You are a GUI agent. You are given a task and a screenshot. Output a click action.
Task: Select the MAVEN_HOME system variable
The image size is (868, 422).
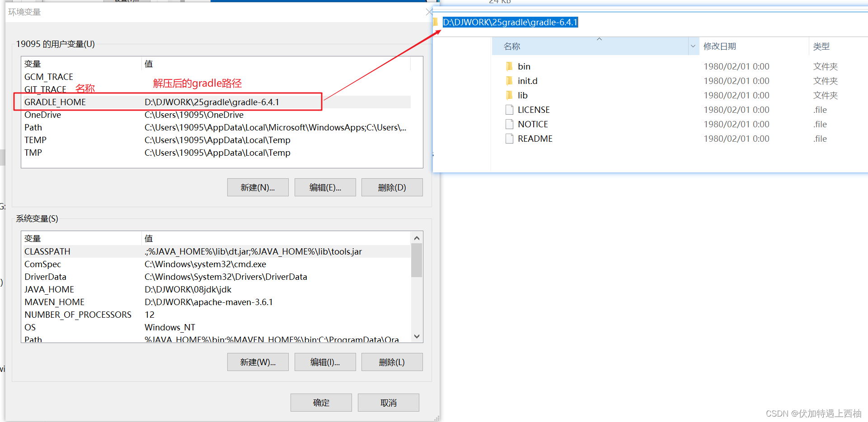pyautogui.click(x=217, y=302)
